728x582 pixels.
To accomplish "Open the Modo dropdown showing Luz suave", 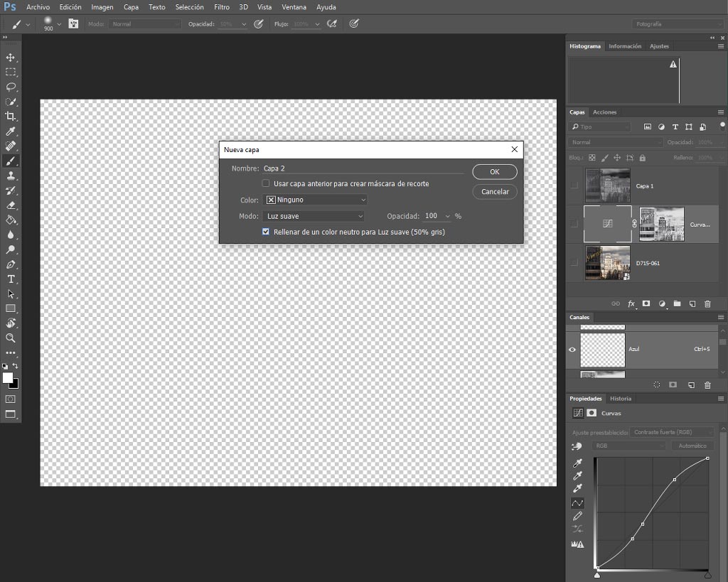I will 314,216.
